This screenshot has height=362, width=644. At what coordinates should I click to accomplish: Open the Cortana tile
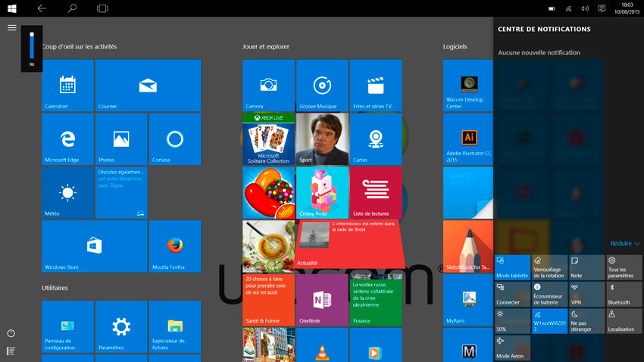175,139
